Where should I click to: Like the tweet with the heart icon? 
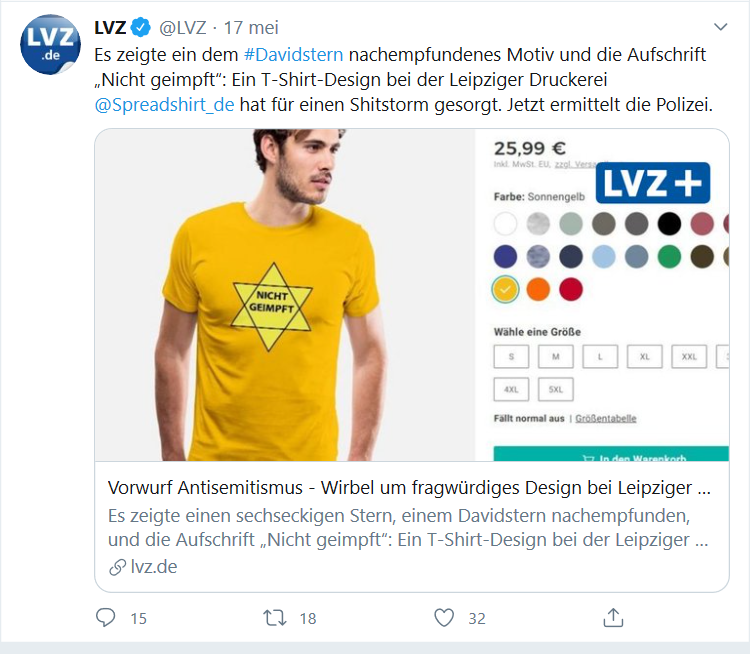coord(444,618)
